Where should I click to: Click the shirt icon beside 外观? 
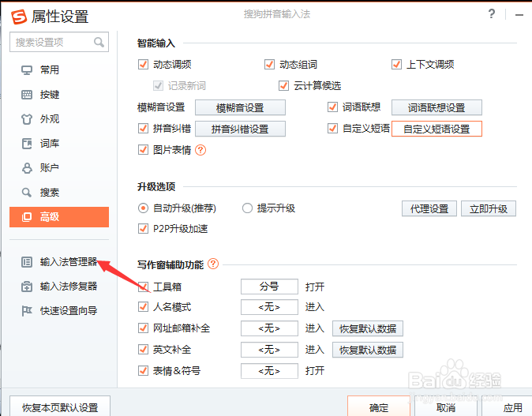[27, 119]
